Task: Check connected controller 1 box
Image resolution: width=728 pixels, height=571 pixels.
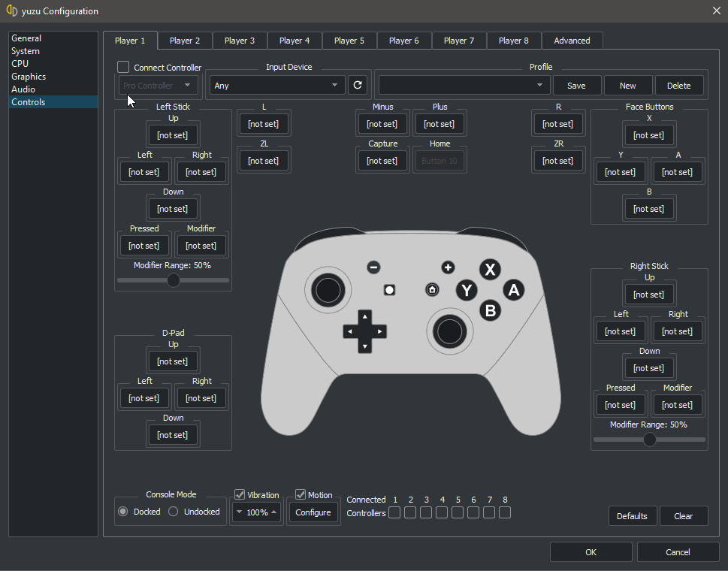Action: pos(394,512)
